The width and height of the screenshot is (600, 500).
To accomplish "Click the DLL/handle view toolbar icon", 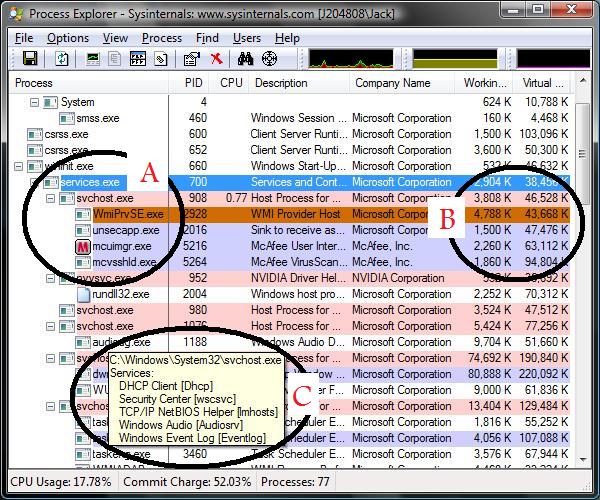I will tap(161, 59).
